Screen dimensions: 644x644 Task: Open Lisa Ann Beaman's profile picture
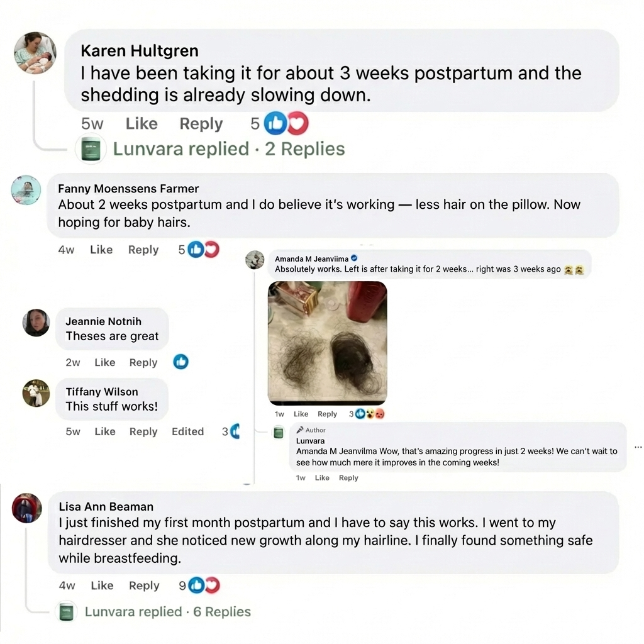point(26,508)
